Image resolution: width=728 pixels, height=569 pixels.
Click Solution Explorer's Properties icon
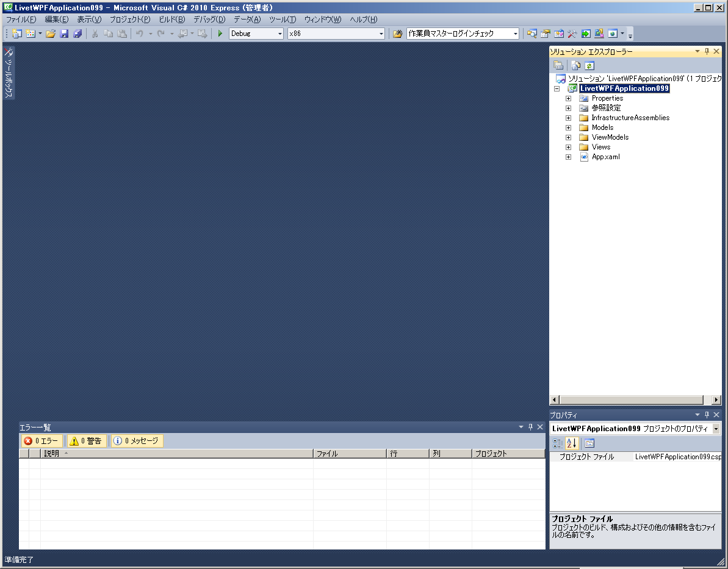558,65
